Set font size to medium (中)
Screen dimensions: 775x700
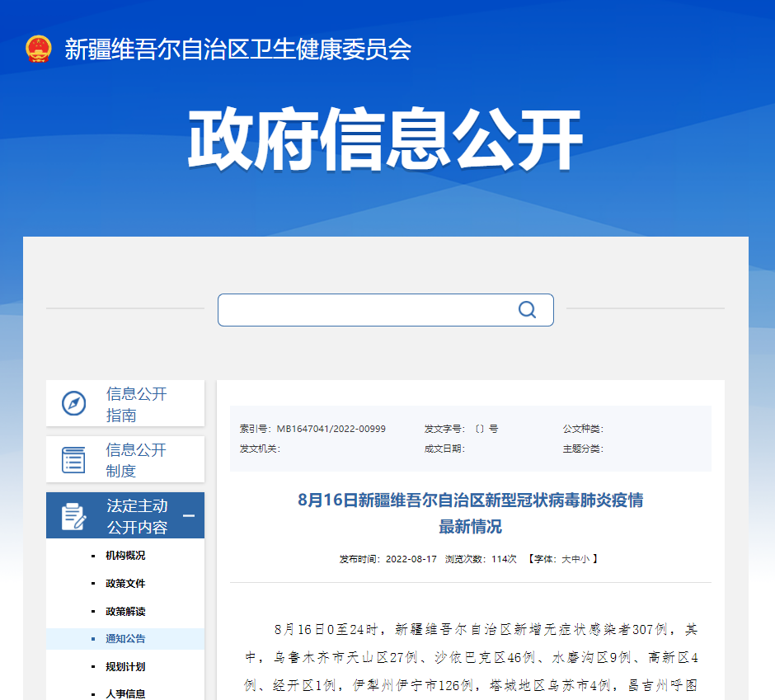pyautogui.click(x=575, y=559)
